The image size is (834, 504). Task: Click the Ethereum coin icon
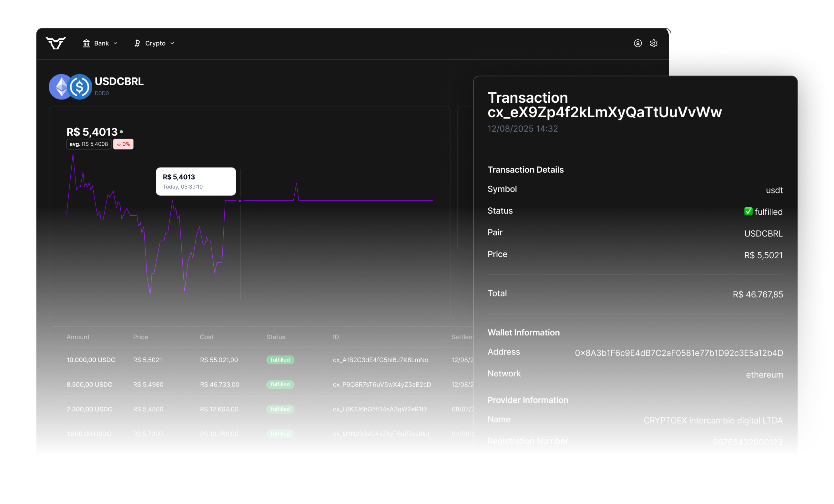[x=60, y=87]
